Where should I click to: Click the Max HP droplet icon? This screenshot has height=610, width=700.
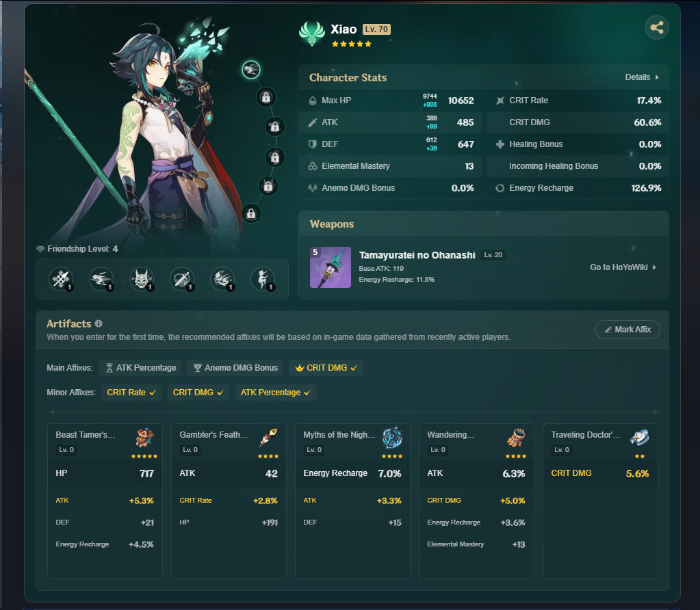click(313, 101)
